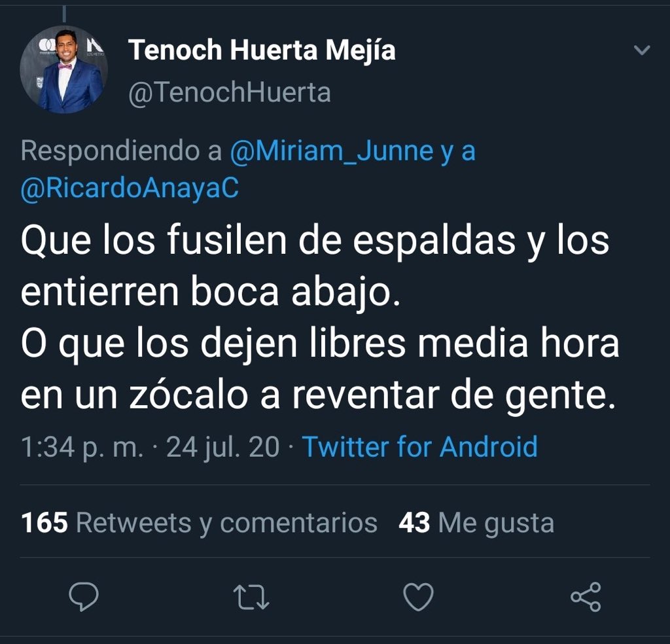
Task: Click the "Respondiendo a" label
Action: click(x=121, y=151)
